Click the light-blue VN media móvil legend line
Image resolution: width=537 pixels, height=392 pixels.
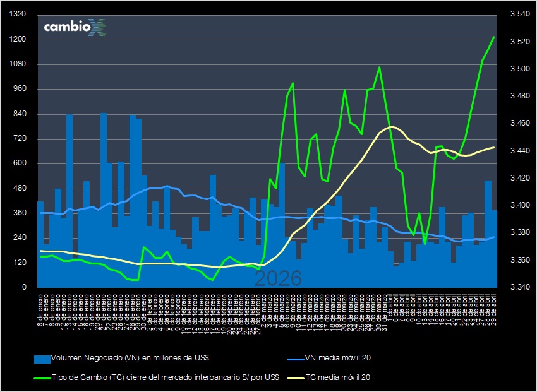point(295,359)
